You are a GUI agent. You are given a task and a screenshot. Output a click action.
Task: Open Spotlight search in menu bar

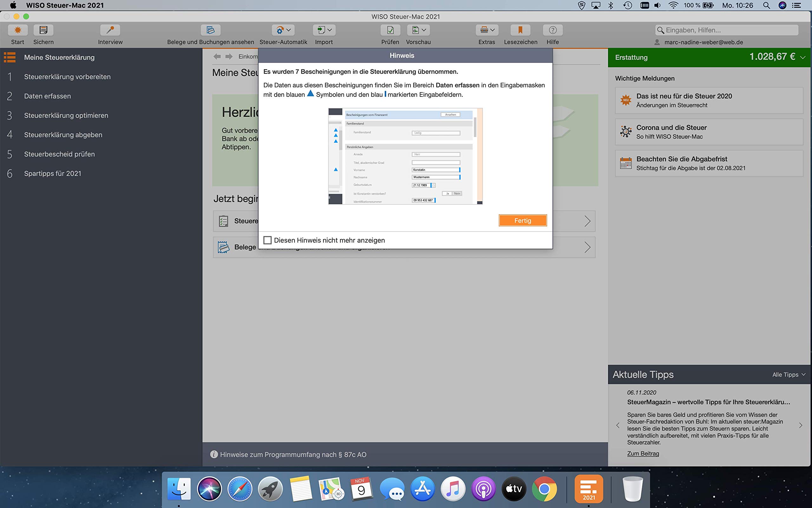coord(766,5)
